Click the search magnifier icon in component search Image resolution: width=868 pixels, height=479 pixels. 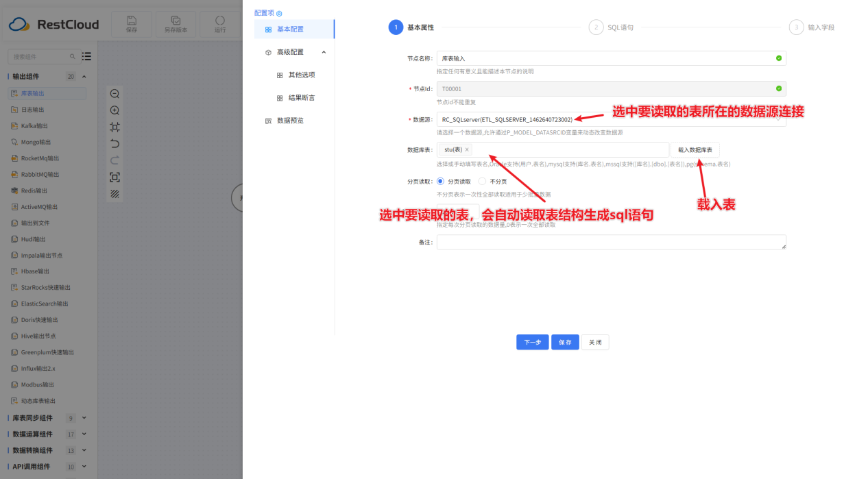point(73,56)
